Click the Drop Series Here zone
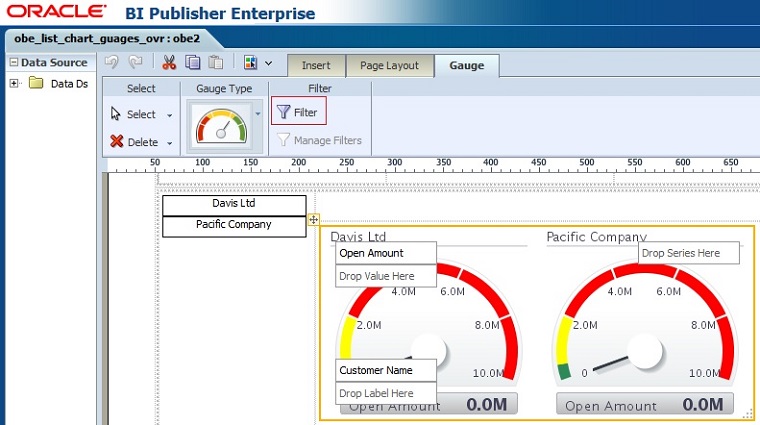The width and height of the screenshot is (760, 425). (x=689, y=253)
